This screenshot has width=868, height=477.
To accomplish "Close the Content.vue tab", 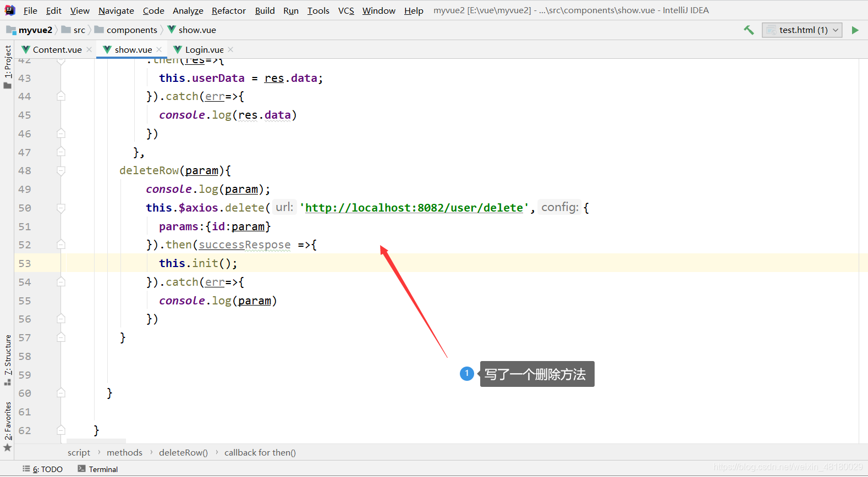I will click(x=89, y=49).
